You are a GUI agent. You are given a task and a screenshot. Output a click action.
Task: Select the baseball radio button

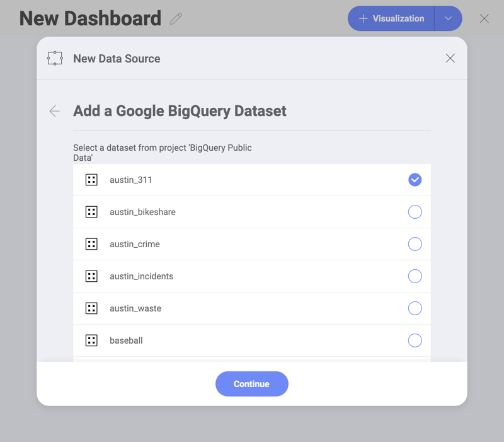[415, 340]
